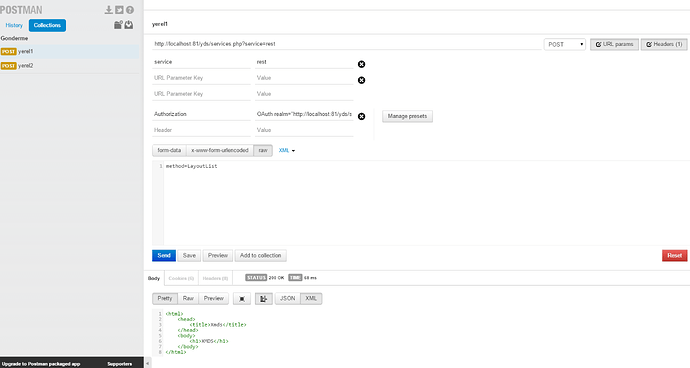Screen dimensions: 690x368
Task: Click the response line wrap icon
Action: pyautogui.click(x=264, y=298)
